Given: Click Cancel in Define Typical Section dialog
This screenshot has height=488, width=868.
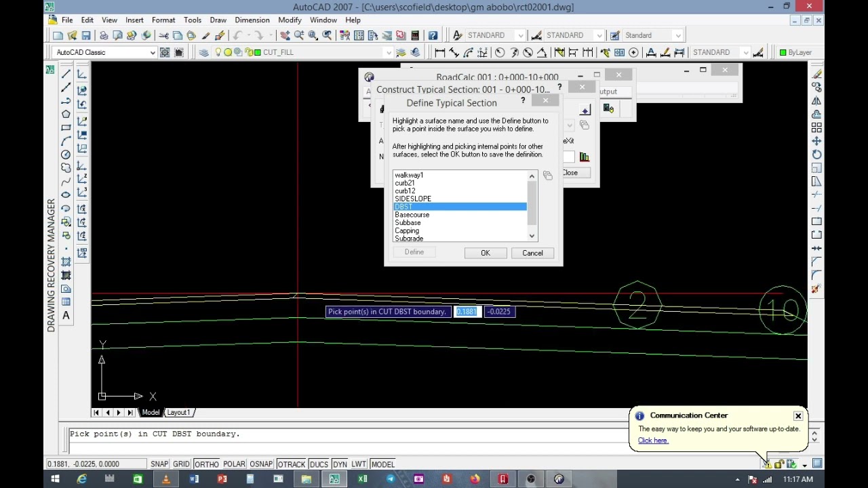Looking at the screenshot, I should coord(532,253).
